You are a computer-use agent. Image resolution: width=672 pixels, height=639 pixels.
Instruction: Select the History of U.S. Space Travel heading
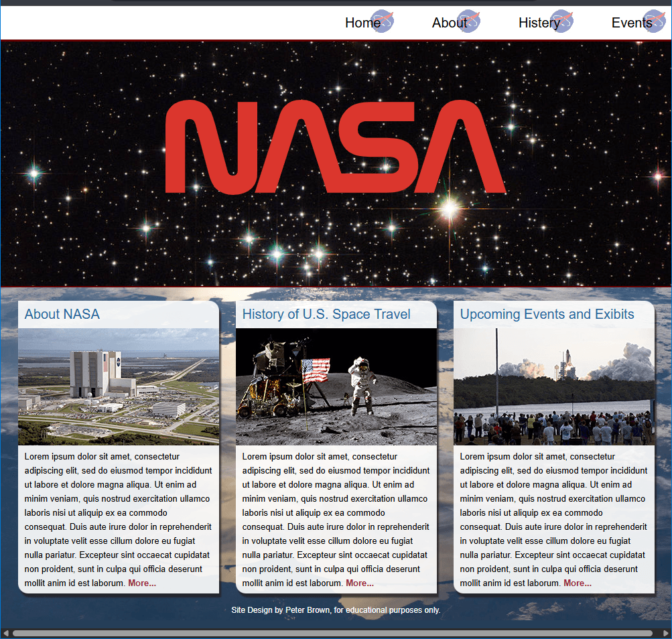(x=328, y=313)
